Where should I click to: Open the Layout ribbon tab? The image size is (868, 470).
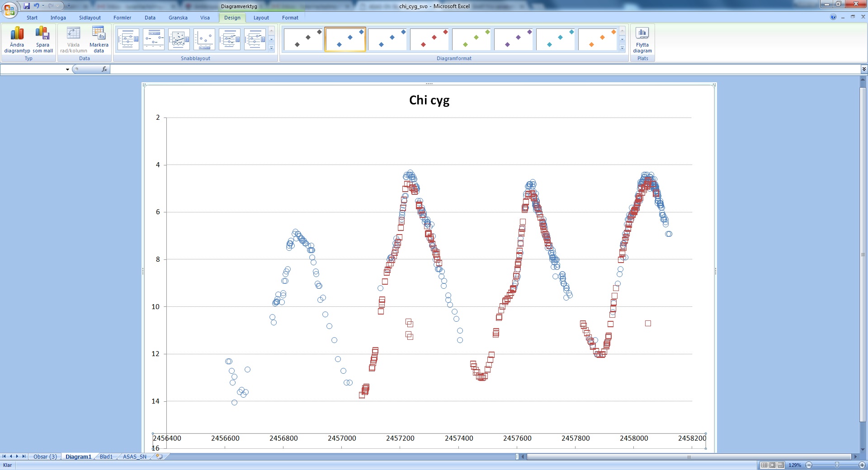click(261, 18)
